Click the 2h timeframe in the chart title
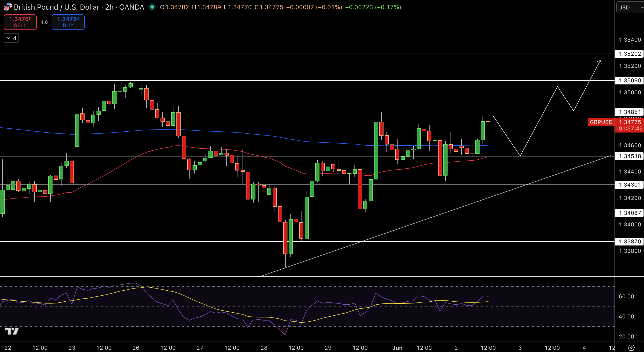Viewport: 644px width, 352px height. [109, 7]
